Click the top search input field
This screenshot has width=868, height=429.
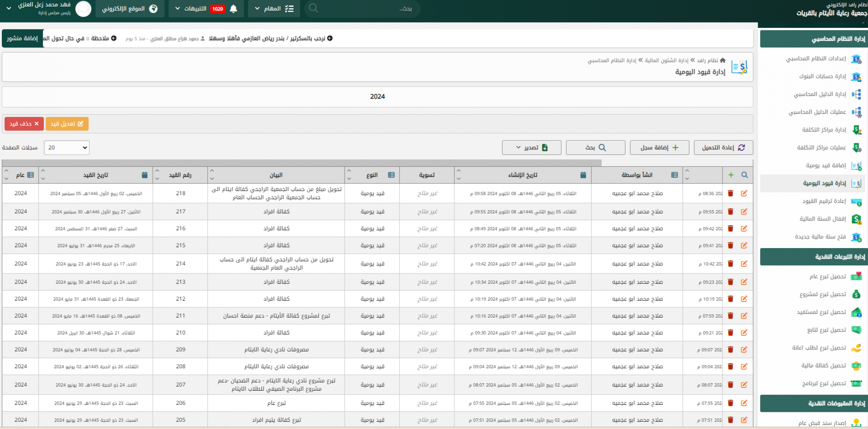pyautogui.click(x=363, y=9)
